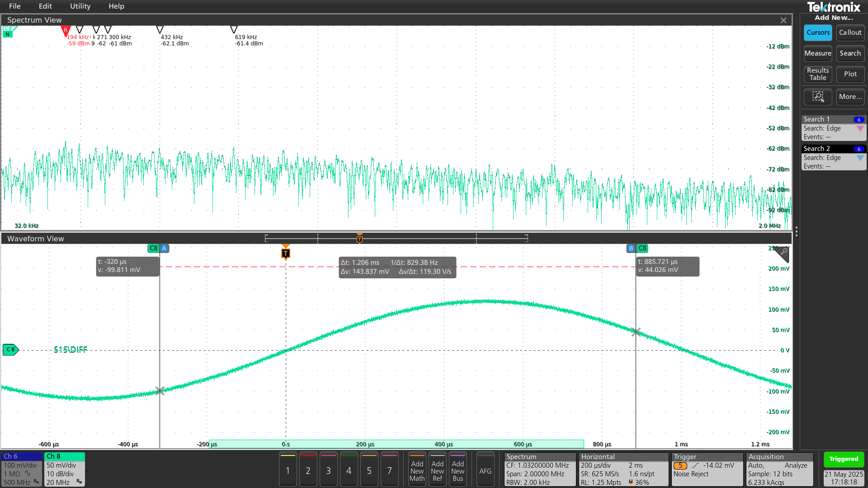Click cursor A handle in waveform view
This screenshot has width=868, height=488.
click(x=164, y=248)
